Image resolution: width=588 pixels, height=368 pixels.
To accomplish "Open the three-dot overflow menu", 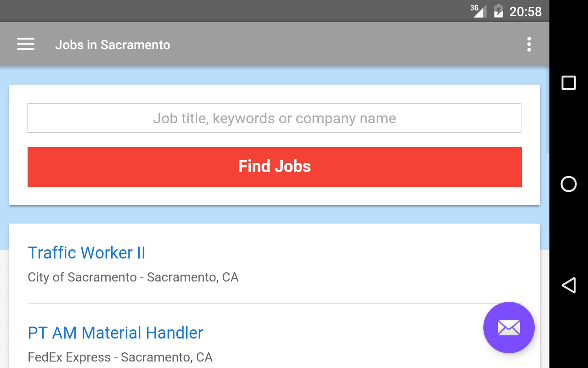I will pyautogui.click(x=529, y=44).
